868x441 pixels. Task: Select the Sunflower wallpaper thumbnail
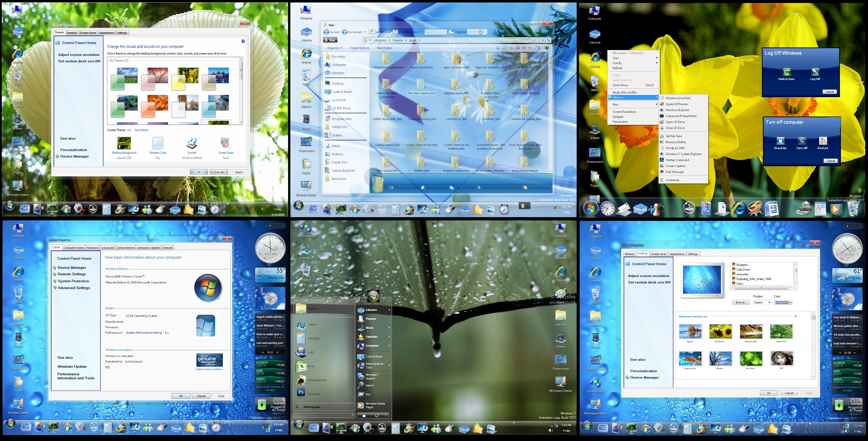pos(720,331)
